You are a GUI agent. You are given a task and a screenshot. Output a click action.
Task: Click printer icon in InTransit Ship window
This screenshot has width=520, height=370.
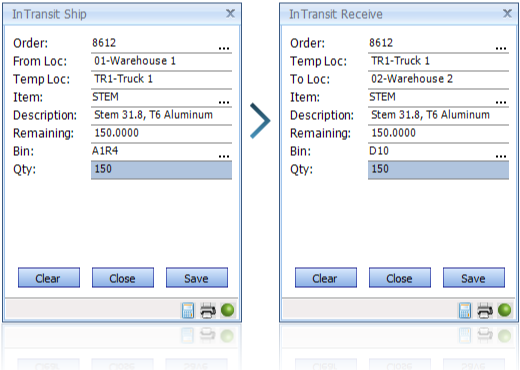click(208, 310)
